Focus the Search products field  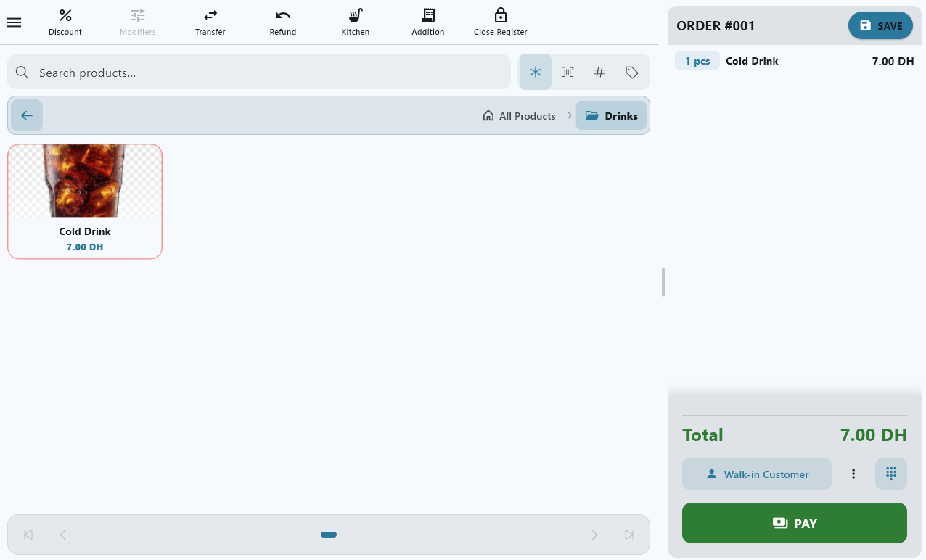[259, 73]
